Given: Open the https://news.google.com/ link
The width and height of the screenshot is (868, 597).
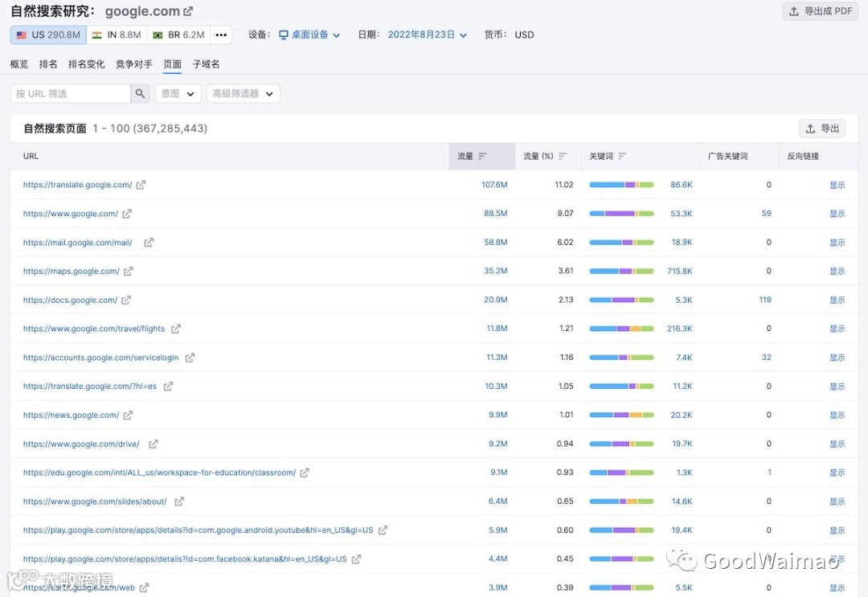Looking at the screenshot, I should (71, 415).
